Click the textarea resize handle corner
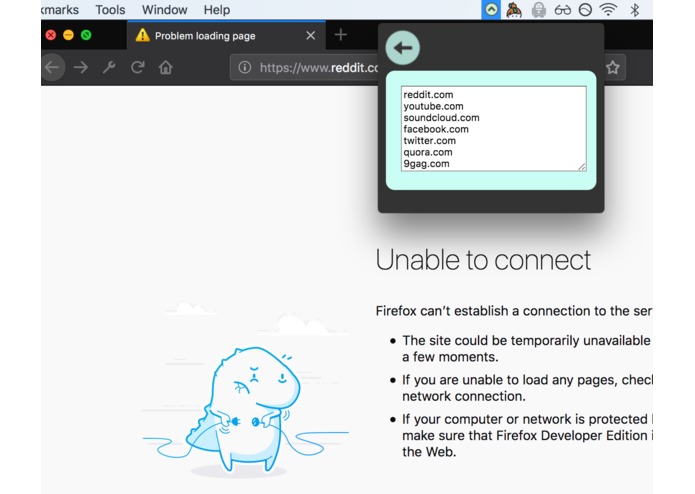The height and width of the screenshot is (494, 695). tap(582, 167)
